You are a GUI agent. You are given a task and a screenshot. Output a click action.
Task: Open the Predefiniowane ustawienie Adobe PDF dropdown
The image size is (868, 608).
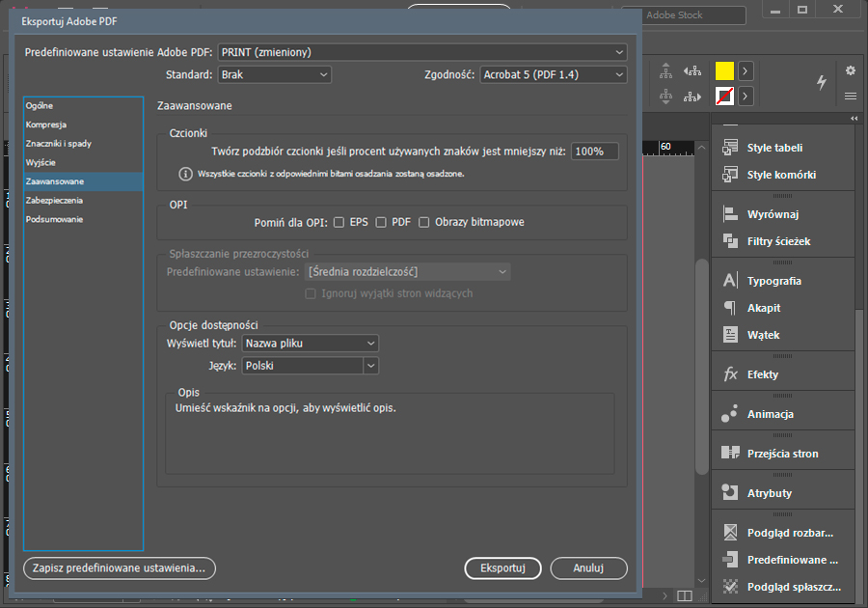point(422,52)
